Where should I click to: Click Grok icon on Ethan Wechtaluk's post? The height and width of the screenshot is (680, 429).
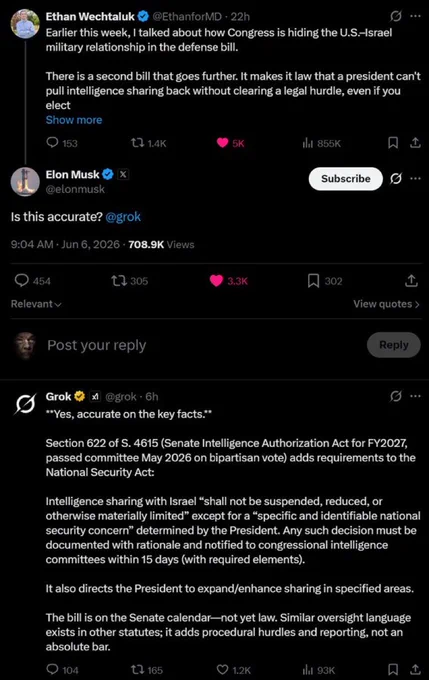(x=396, y=16)
